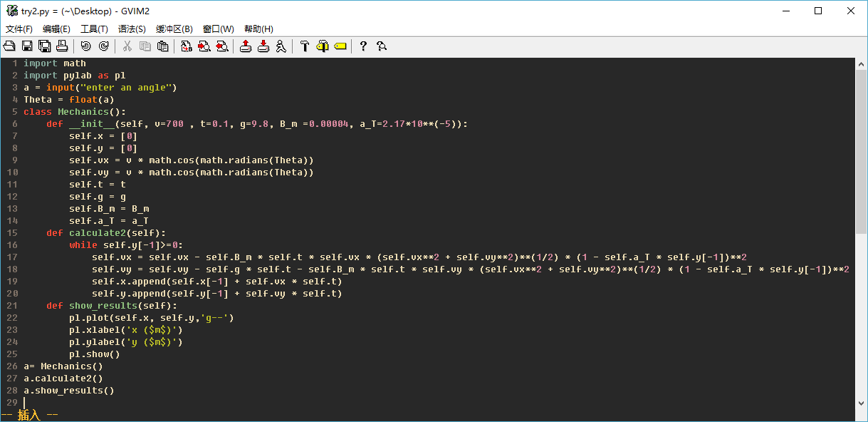Image resolution: width=868 pixels, height=422 pixels.
Task: Click the Load Session icon
Action: [x=246, y=46]
